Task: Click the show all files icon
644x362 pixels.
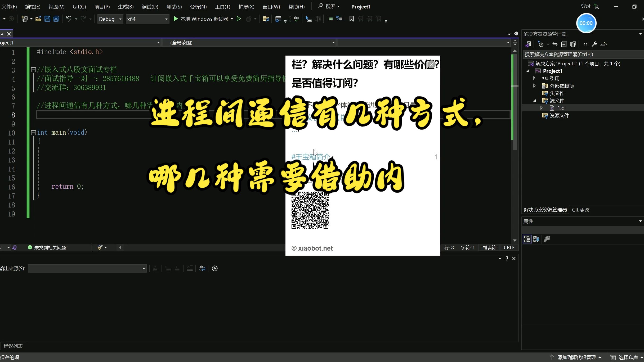Action: (x=573, y=44)
